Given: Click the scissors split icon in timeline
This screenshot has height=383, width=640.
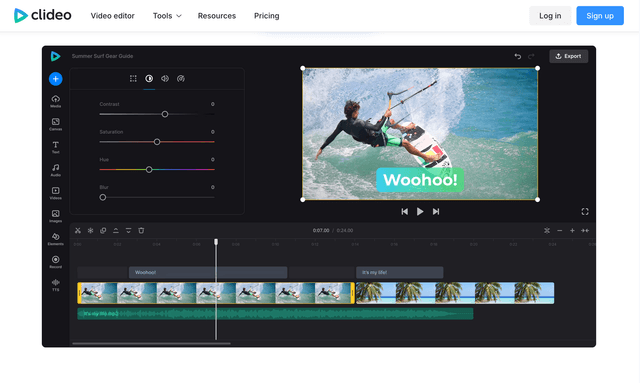Looking at the screenshot, I should point(78,231).
